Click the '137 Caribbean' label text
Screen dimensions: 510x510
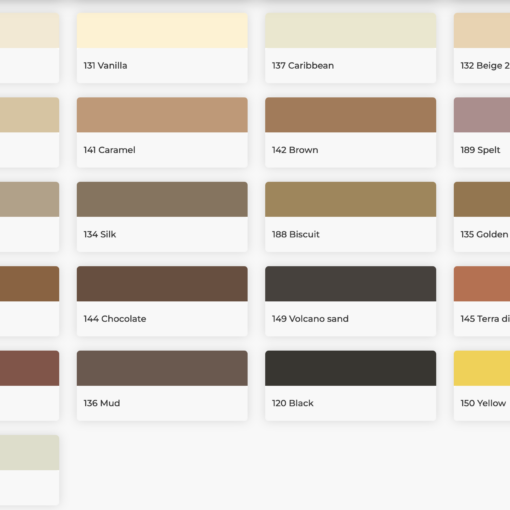pos(303,66)
